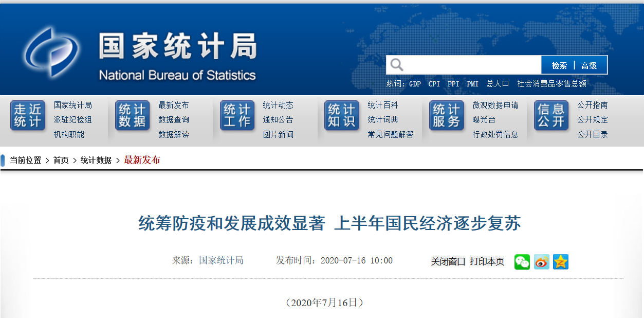Click the 统计工作 blue section icon

(237, 115)
